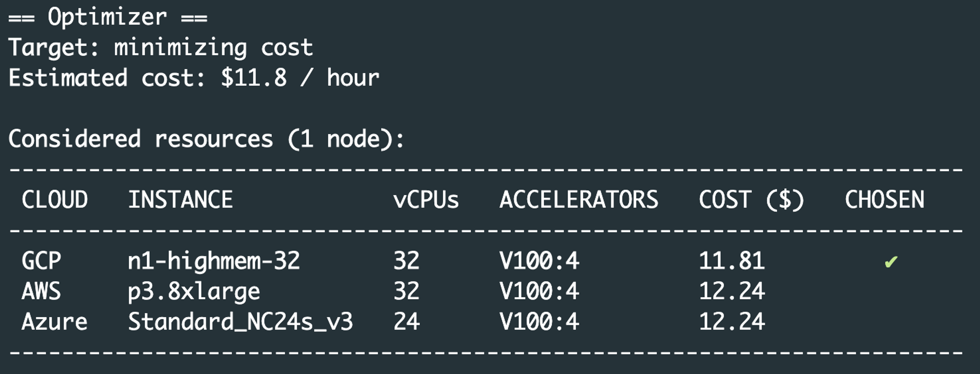Click the AWS row V100:4 accelerator
This screenshot has width=980, height=374.
click(x=539, y=291)
